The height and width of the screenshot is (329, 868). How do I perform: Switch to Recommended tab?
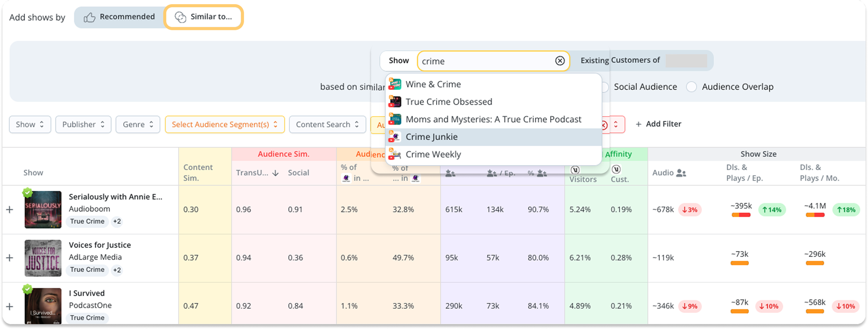pos(119,17)
